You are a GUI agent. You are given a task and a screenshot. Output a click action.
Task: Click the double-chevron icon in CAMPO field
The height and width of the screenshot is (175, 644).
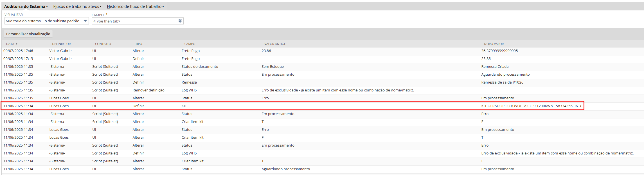tap(180, 21)
